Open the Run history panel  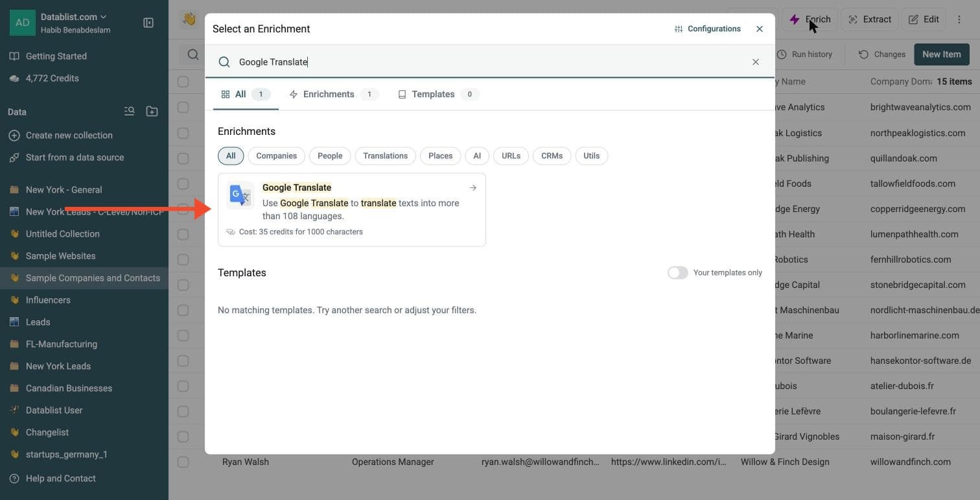pos(804,54)
